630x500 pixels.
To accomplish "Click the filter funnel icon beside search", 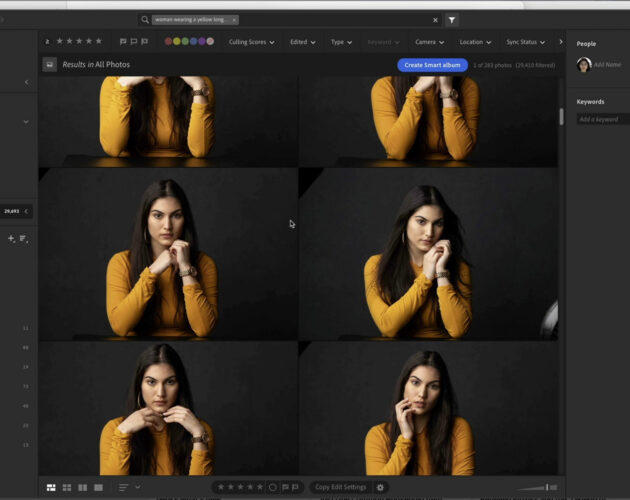I will (451, 19).
